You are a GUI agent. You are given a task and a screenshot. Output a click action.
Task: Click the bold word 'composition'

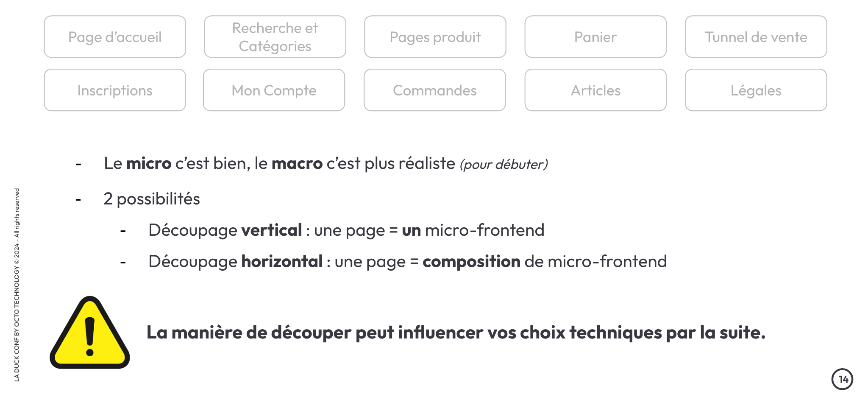[x=471, y=262]
